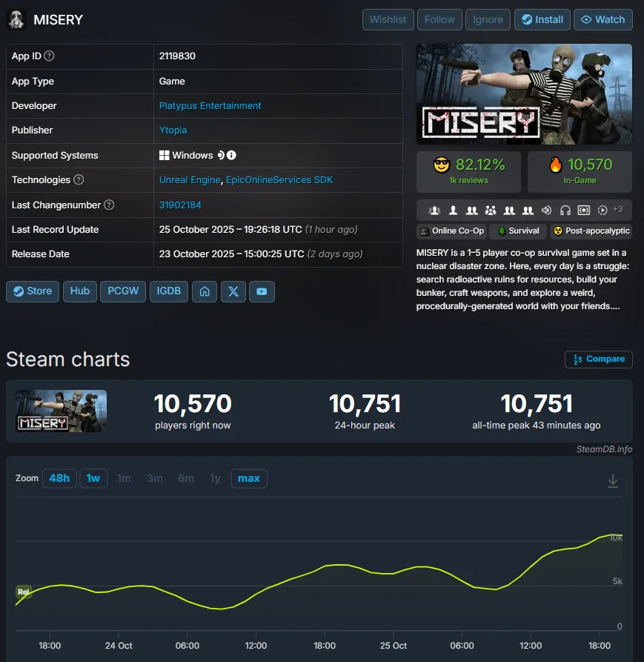Click the 24-hour peak 10,751 value
Screen dimensions: 644x662
point(365,403)
